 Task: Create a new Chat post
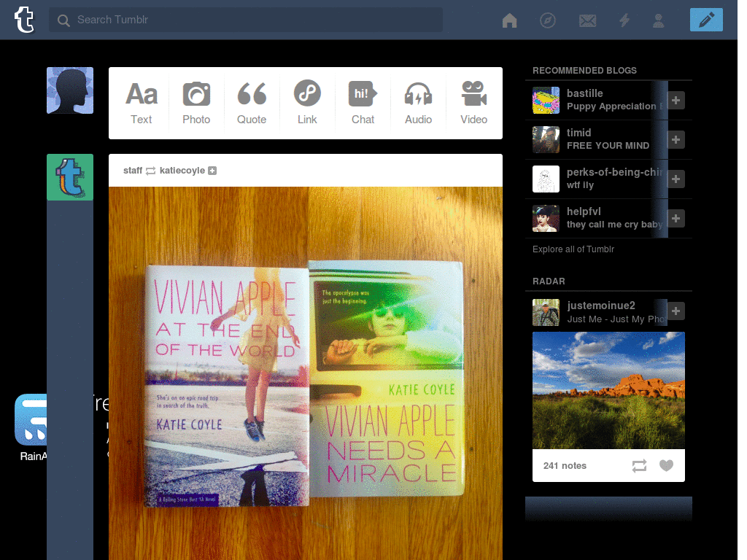point(363,103)
